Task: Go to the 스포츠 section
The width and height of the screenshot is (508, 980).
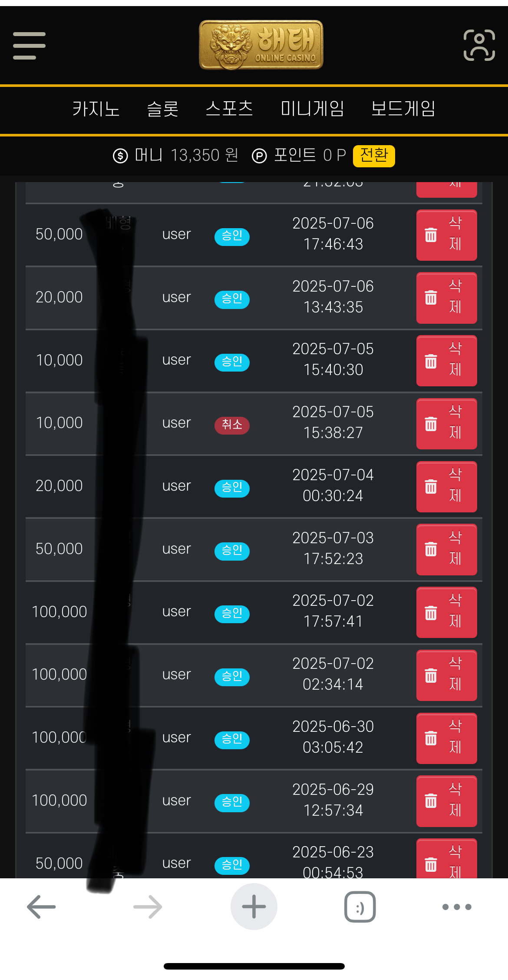Action: (x=229, y=109)
